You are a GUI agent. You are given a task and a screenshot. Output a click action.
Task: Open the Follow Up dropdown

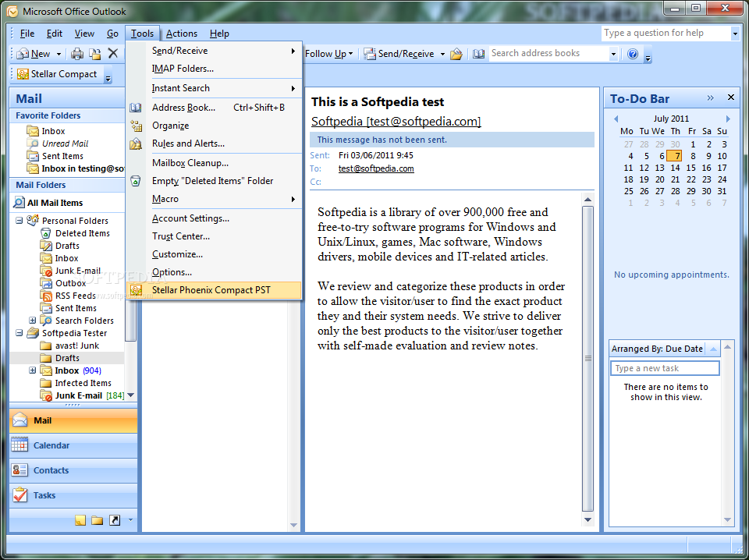[329, 54]
